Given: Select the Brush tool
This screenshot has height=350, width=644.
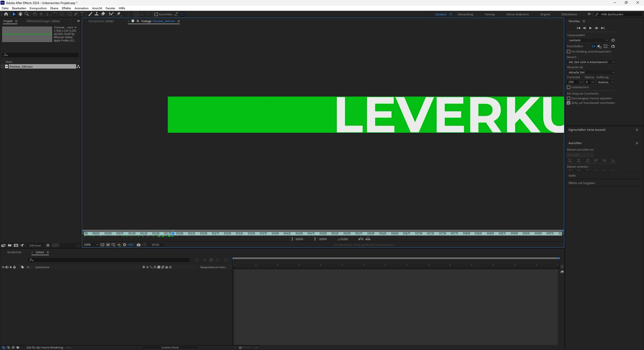Looking at the screenshot, I should pos(90,14).
